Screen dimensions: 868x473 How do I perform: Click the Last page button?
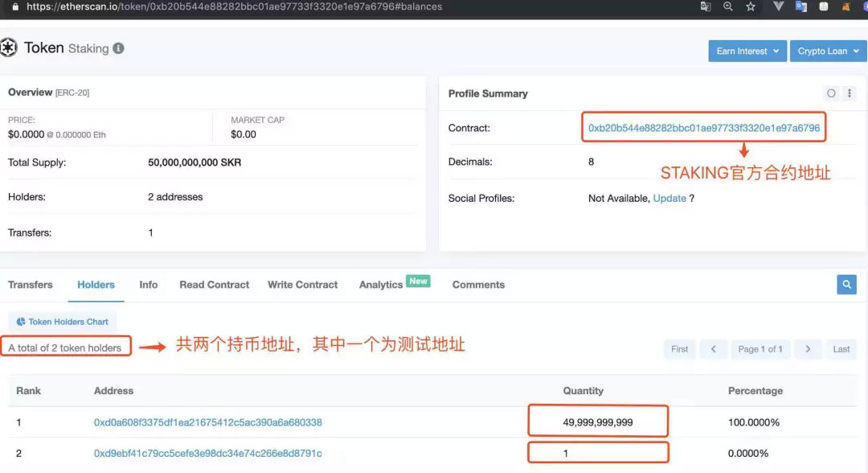841,349
